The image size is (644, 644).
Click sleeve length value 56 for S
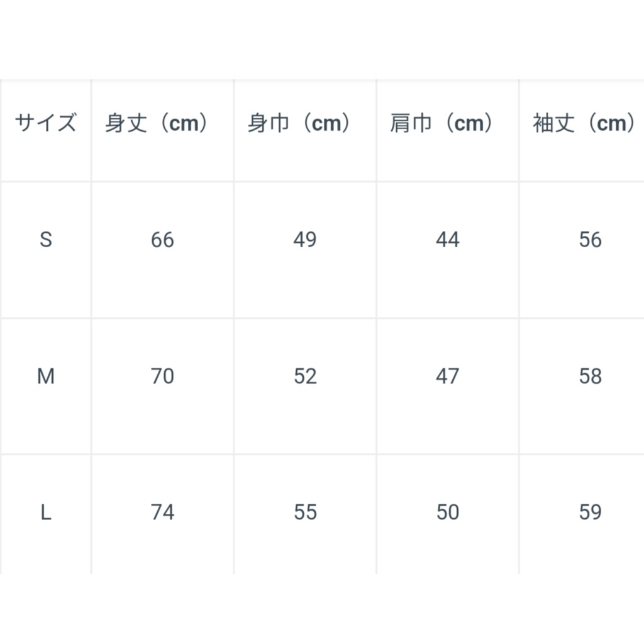tap(590, 240)
